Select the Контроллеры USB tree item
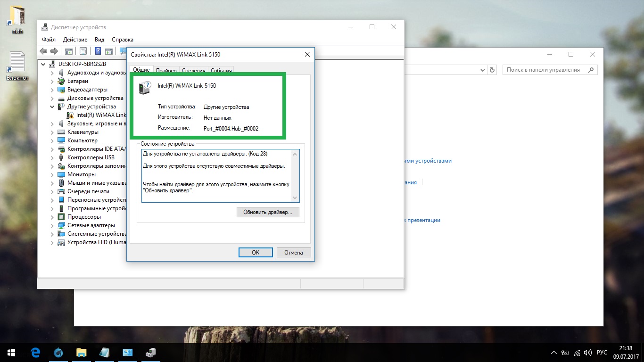The height and width of the screenshot is (362, 644). tap(91, 157)
